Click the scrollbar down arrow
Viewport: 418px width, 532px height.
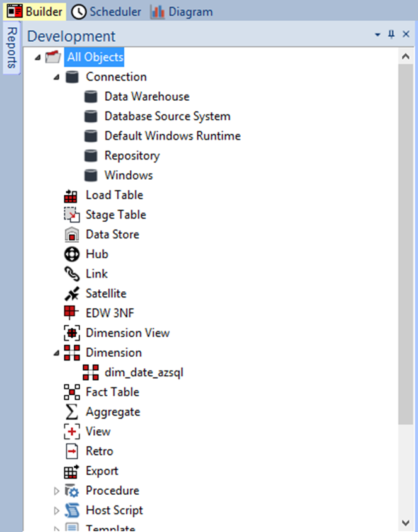pyautogui.click(x=406, y=523)
